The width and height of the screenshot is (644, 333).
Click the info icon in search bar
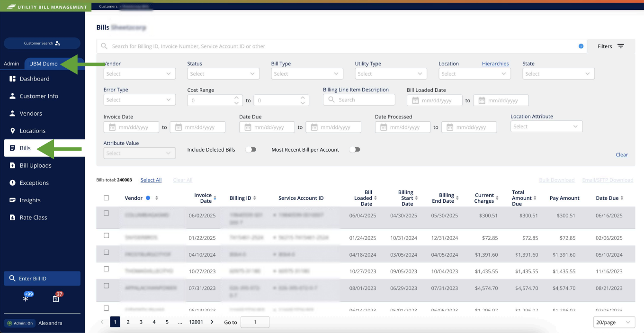tap(581, 46)
